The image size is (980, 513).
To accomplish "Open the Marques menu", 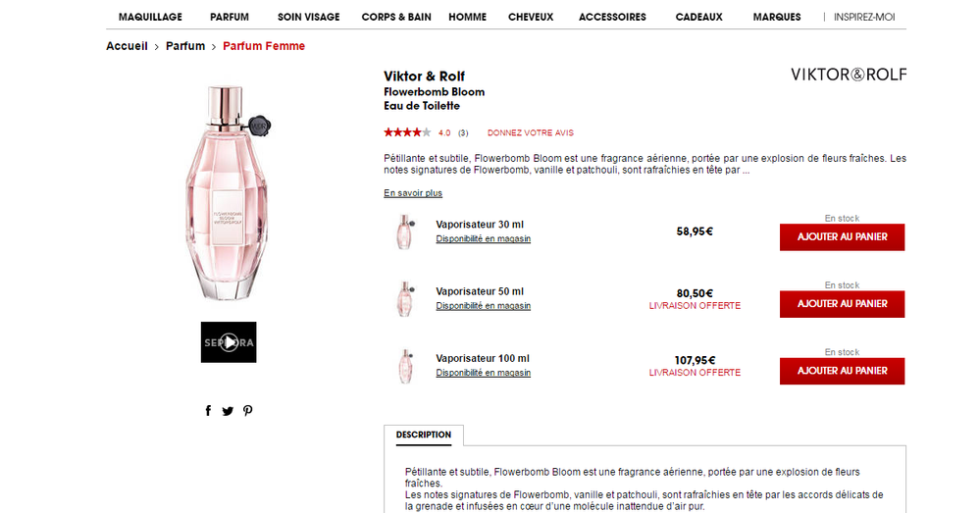I will tap(777, 17).
